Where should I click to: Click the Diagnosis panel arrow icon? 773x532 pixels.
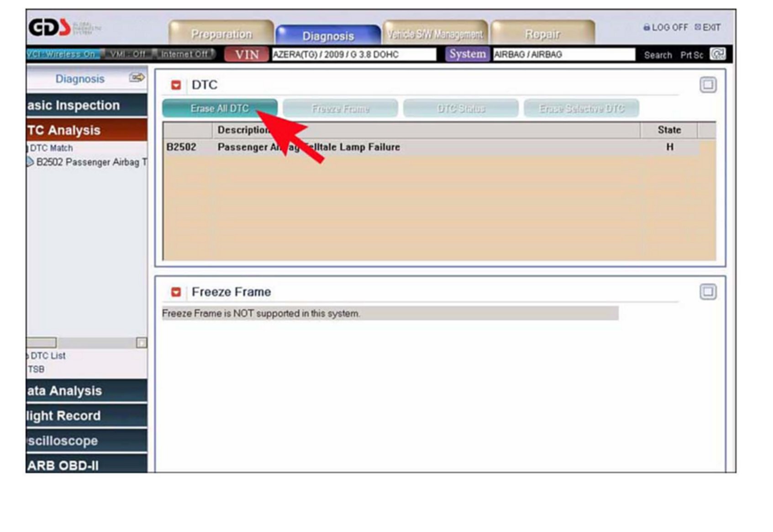pyautogui.click(x=137, y=78)
